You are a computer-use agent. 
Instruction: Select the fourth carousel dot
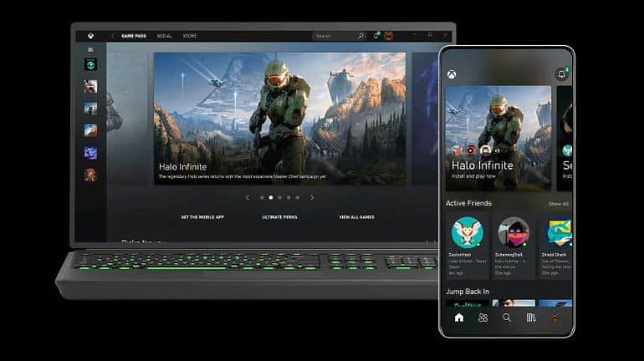tap(289, 198)
